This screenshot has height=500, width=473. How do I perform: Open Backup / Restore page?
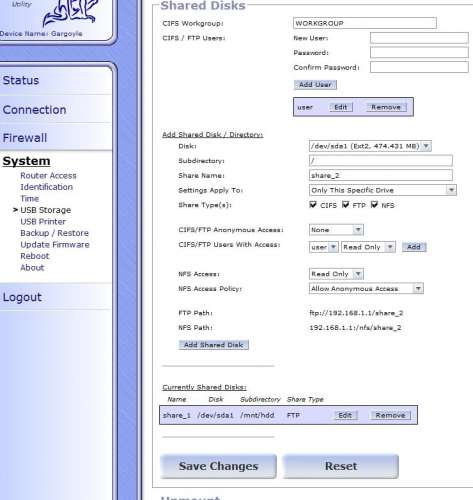point(54,233)
